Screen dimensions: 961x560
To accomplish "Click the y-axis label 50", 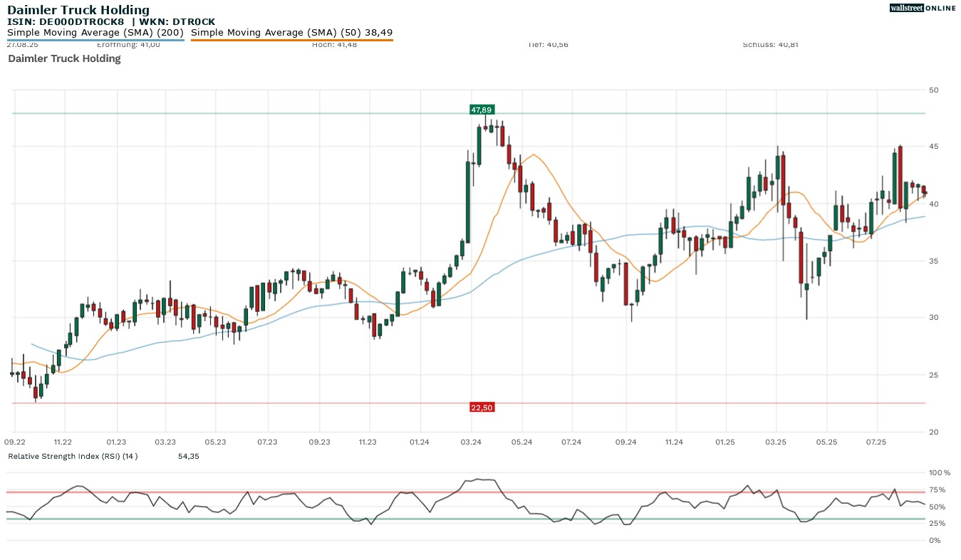I will [933, 90].
